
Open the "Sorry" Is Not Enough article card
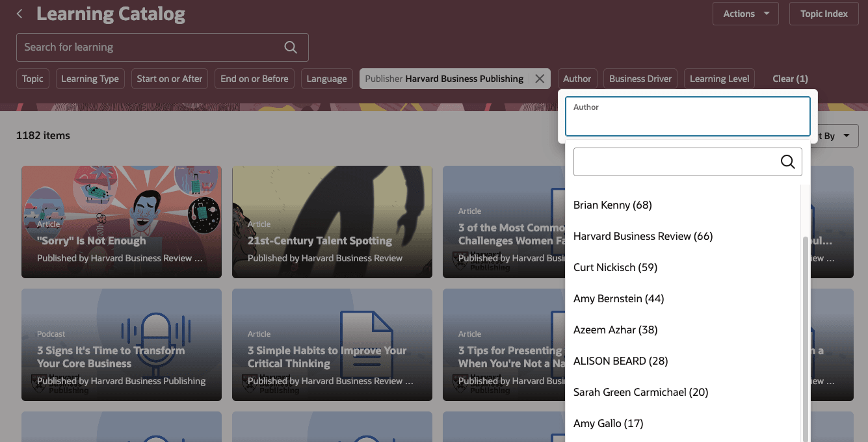[x=122, y=222]
